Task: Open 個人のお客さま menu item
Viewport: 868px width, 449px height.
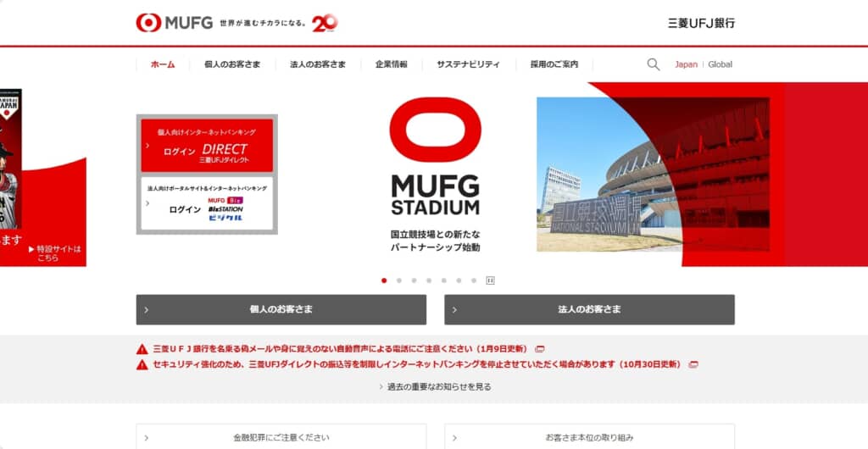Action: tap(232, 64)
